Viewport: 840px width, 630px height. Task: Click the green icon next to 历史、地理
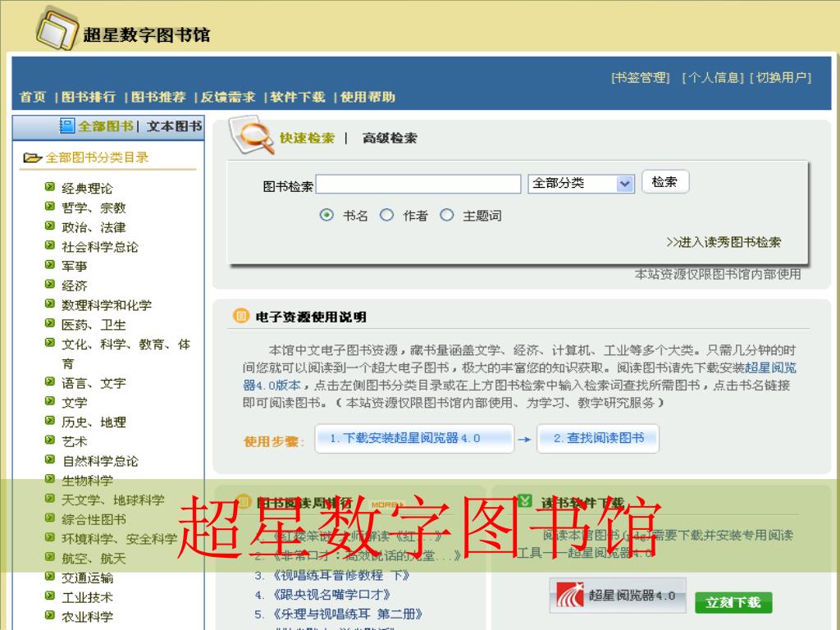coord(50,420)
